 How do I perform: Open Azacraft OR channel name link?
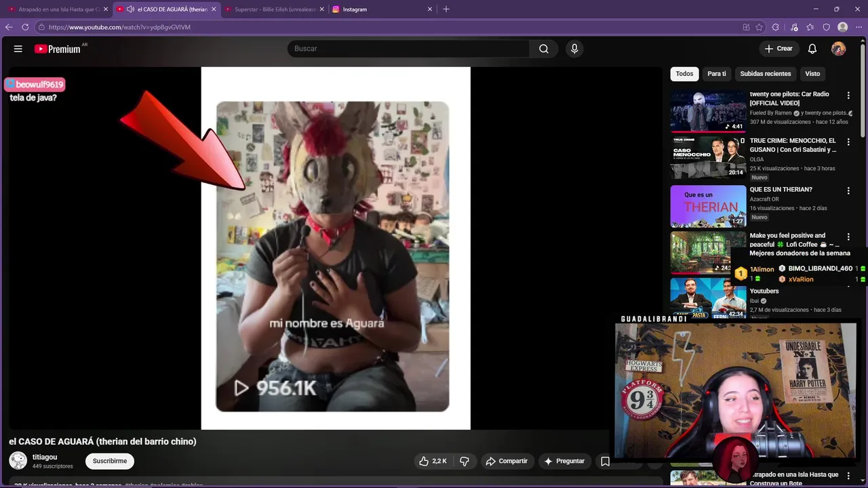[x=764, y=199]
